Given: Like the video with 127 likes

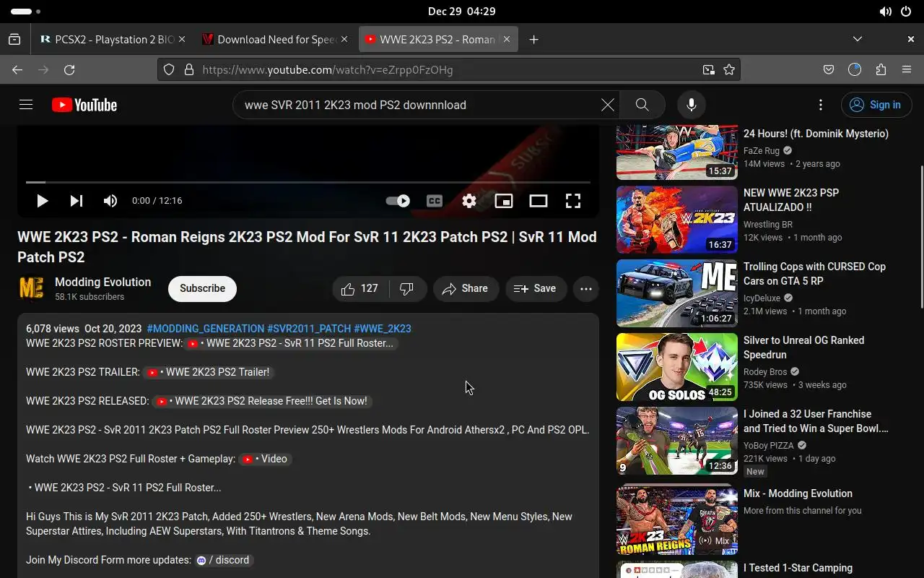Looking at the screenshot, I should [x=360, y=288].
